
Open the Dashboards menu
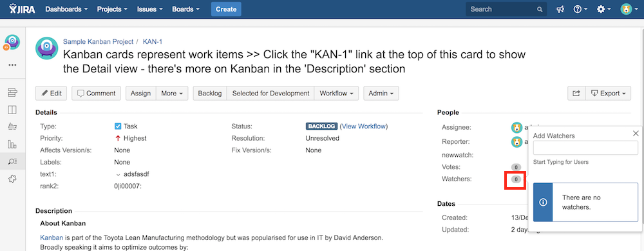pos(66,9)
